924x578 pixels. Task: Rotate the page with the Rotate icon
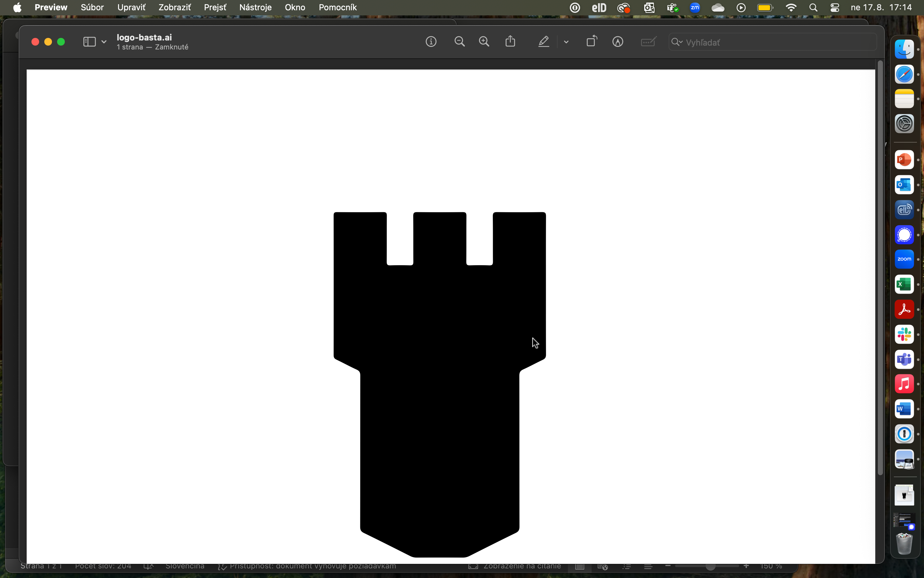[592, 41]
